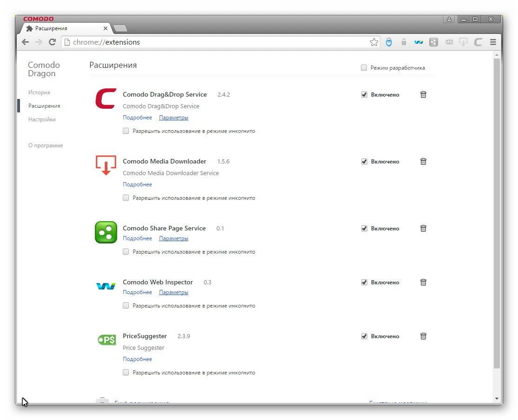Click the Comodo C toolbar icon
518x420 pixels.
tap(478, 42)
